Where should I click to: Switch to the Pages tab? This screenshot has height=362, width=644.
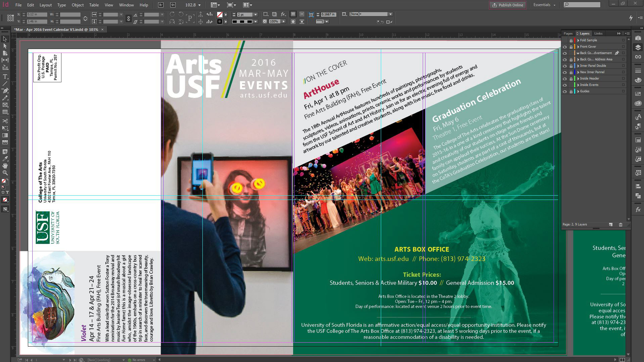[x=568, y=34]
